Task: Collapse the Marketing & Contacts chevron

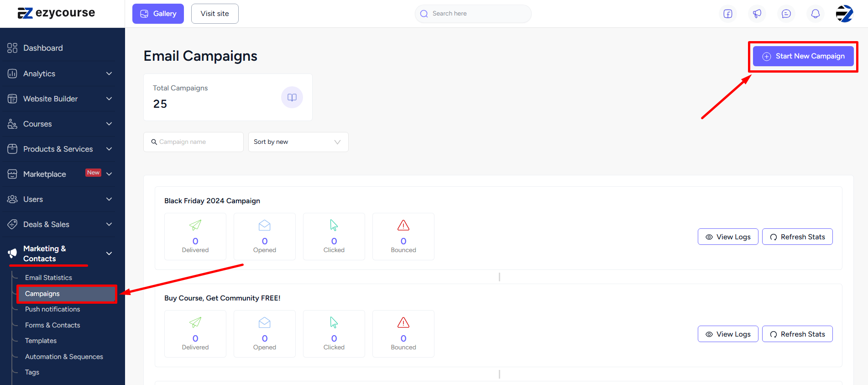Action: [109, 253]
